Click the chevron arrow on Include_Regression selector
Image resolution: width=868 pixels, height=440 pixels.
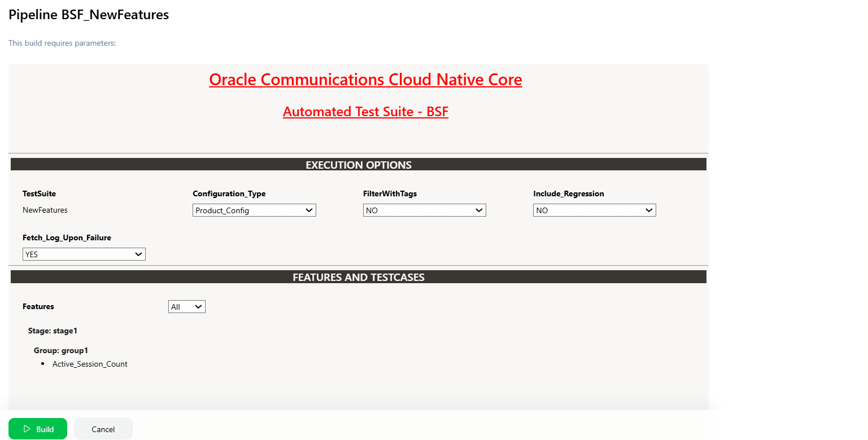coord(649,210)
